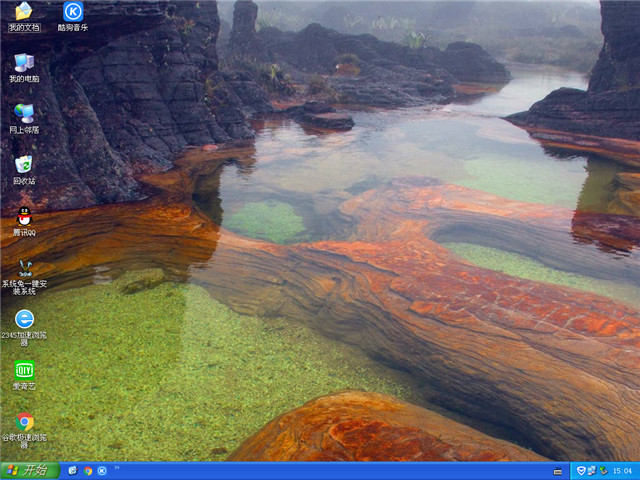640x480 pixels.
Task: Expand the quick launch overflow chevron
Action: point(117,467)
